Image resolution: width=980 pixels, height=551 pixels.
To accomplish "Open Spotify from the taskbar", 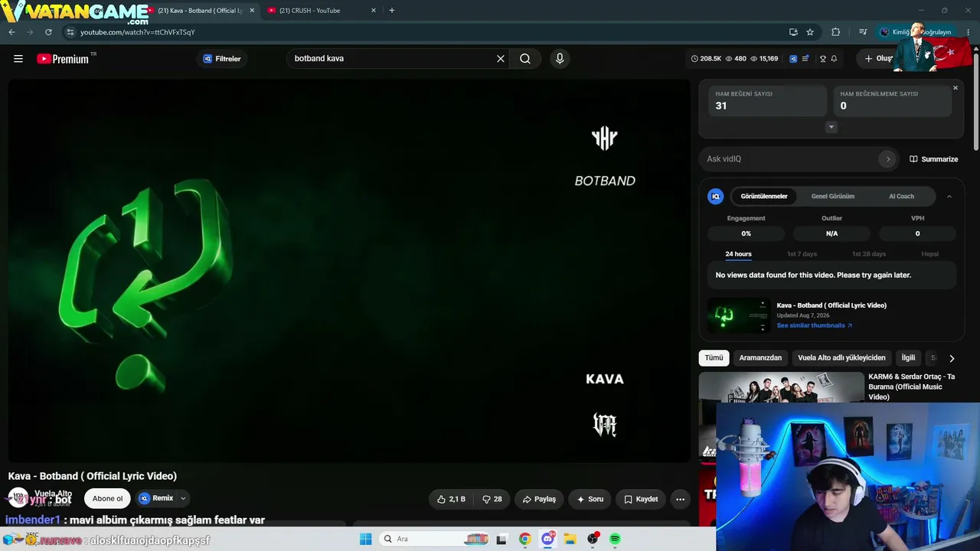I will click(615, 539).
